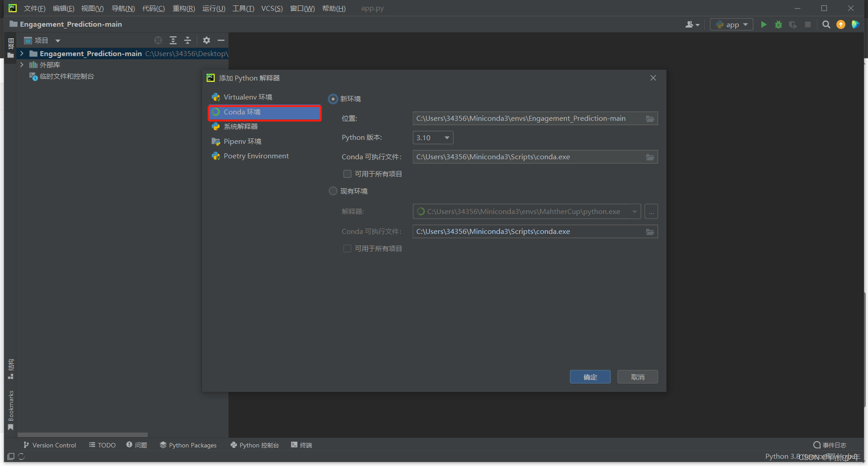Select Conda environment type
This screenshot has width=868, height=466.
(x=265, y=112)
